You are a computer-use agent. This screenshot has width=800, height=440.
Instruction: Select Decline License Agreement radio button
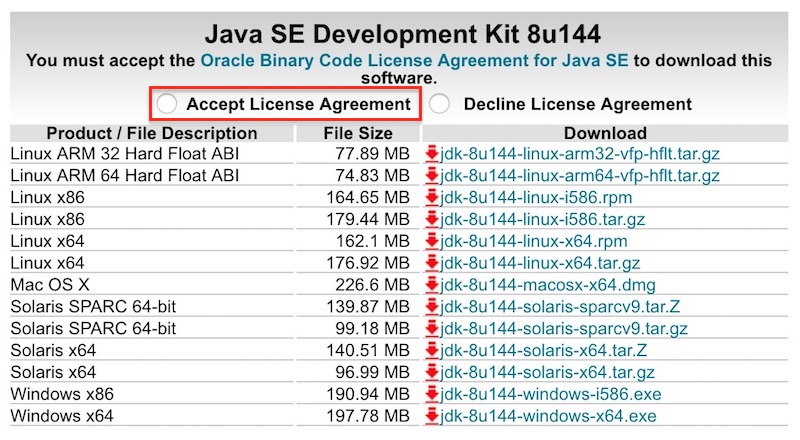click(439, 104)
